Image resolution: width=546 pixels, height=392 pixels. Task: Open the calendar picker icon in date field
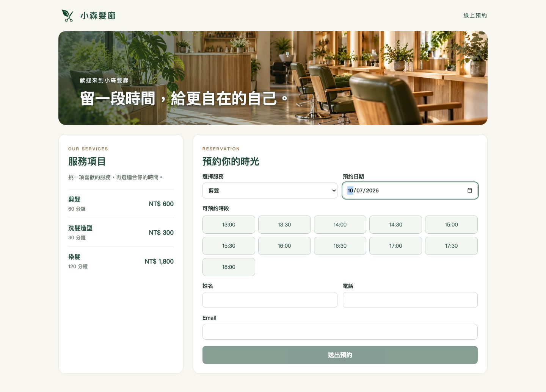point(470,191)
